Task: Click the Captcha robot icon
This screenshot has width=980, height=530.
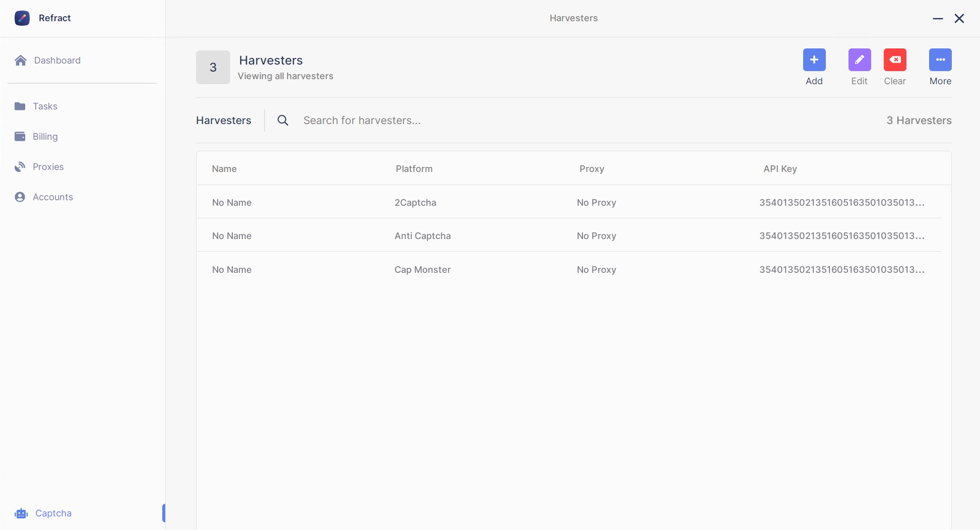Action: pyautogui.click(x=21, y=513)
